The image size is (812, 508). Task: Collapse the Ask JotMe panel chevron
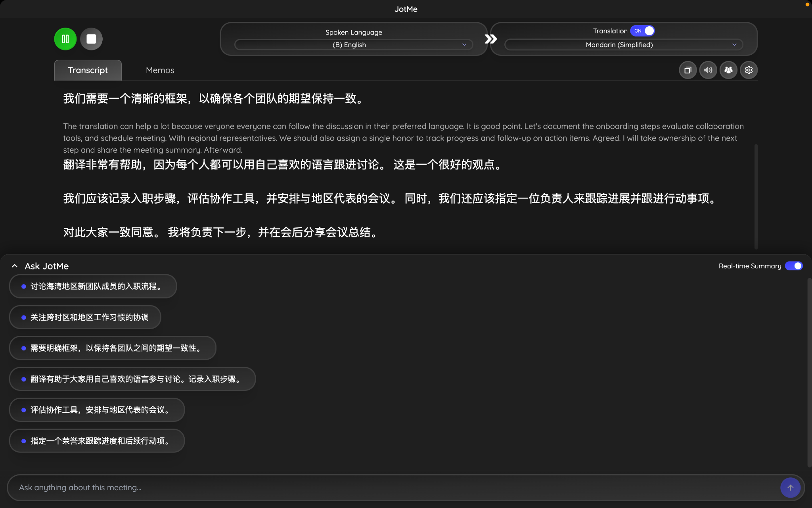click(x=15, y=266)
